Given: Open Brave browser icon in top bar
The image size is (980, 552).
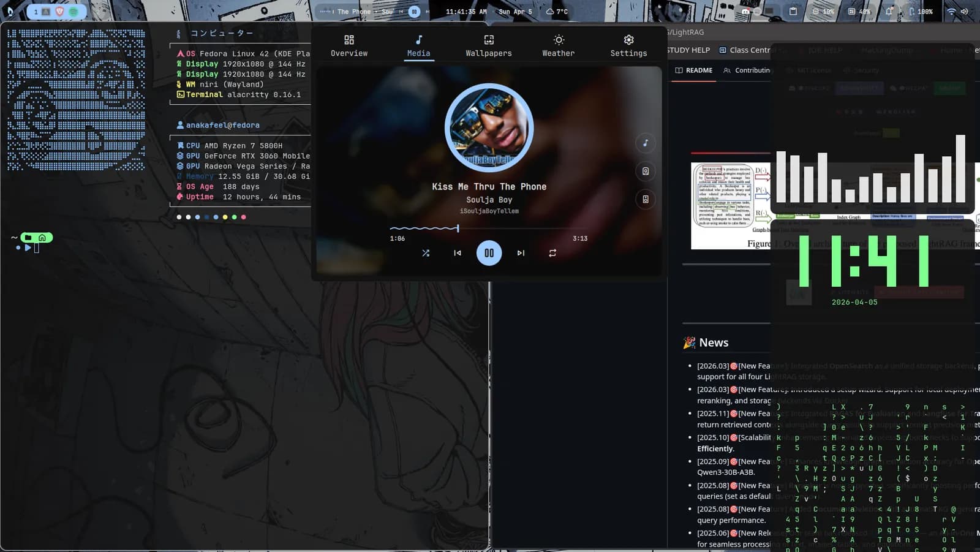Looking at the screenshot, I should click(x=60, y=12).
